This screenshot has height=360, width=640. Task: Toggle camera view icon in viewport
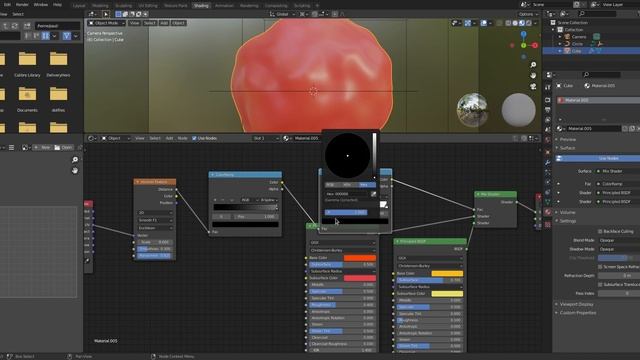point(533,87)
